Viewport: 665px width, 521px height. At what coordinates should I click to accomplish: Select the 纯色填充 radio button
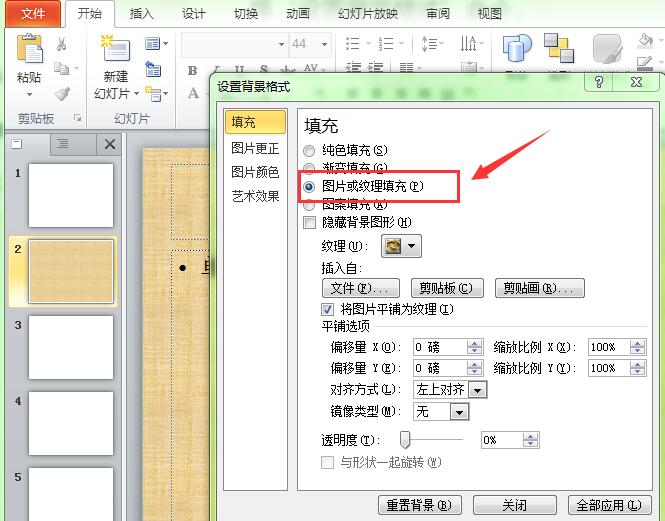coord(309,151)
